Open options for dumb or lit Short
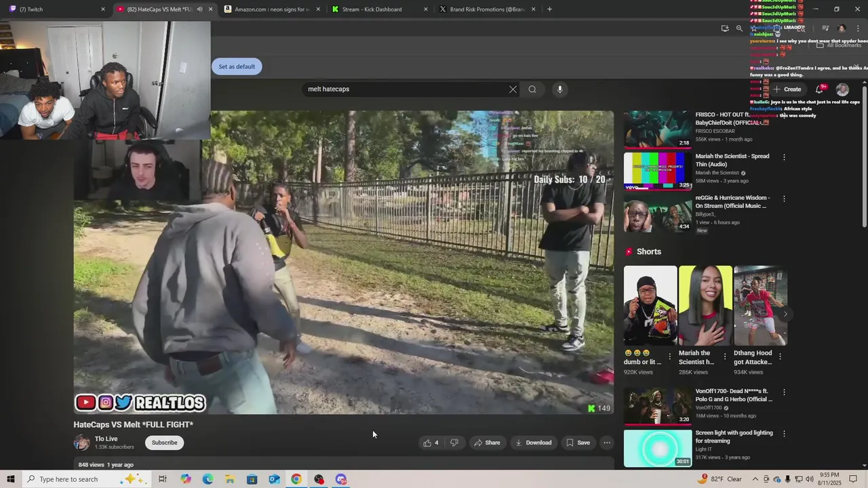This screenshot has width=868, height=488. pyautogui.click(x=670, y=356)
